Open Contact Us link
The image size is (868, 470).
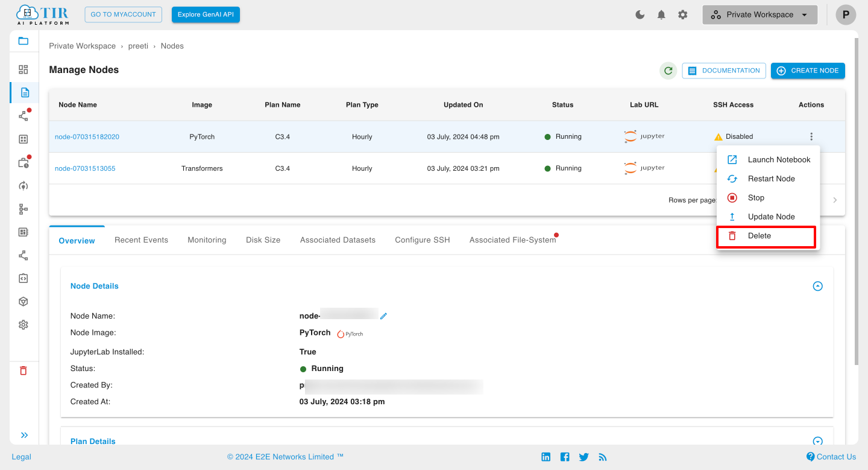pos(831,457)
